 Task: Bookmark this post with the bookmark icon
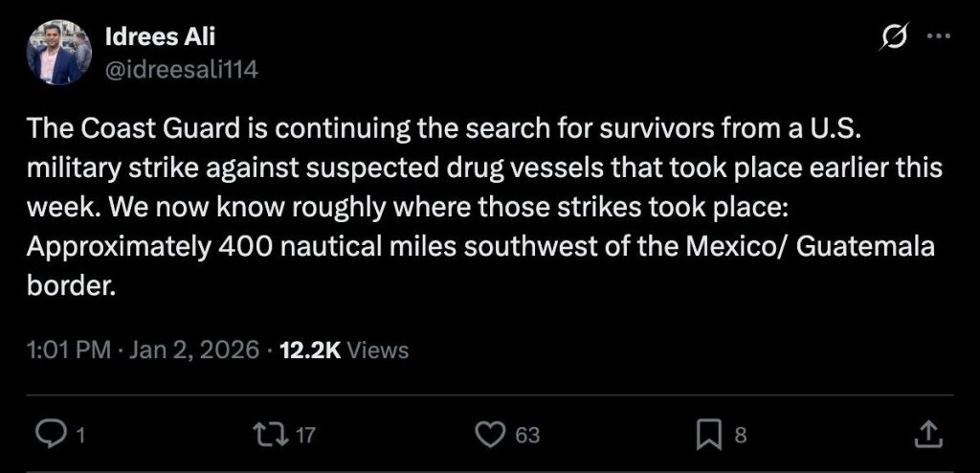(x=706, y=435)
